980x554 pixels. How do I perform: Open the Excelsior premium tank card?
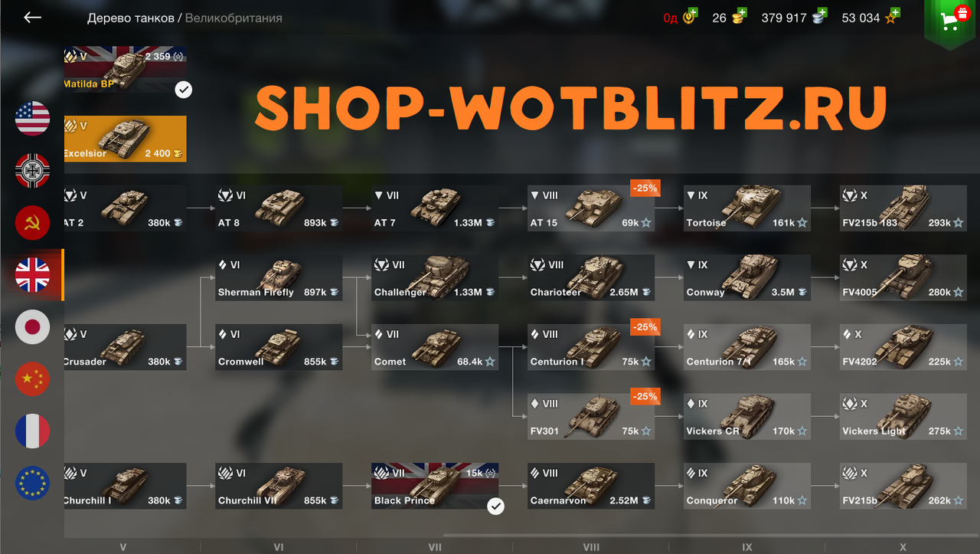[x=125, y=139]
